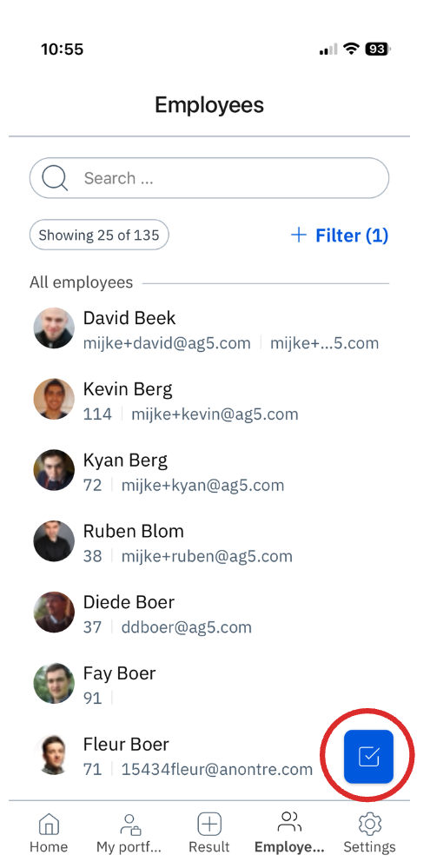Screen dimensions: 430x868
Task: Open the Result tab plus icon
Action: tap(209, 824)
